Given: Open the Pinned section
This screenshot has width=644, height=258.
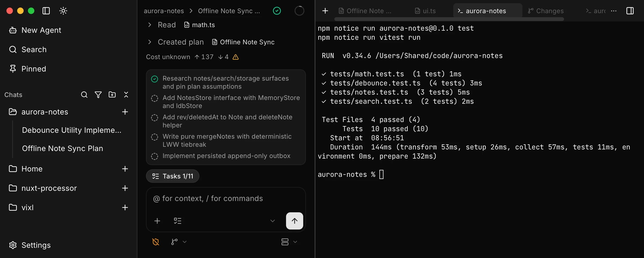Looking at the screenshot, I should point(27,69).
